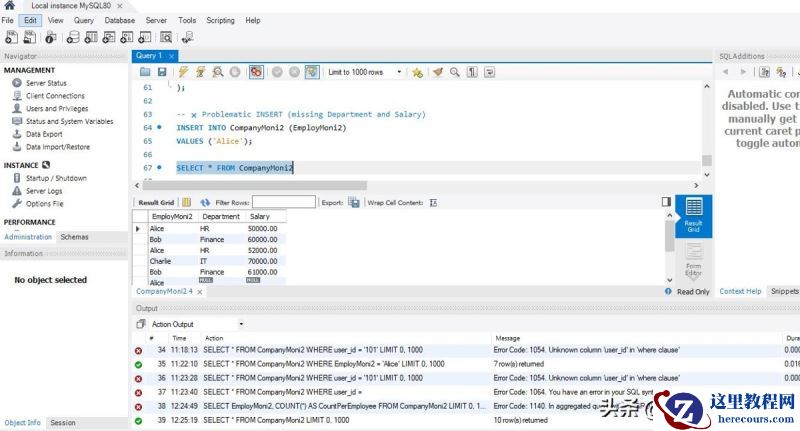Execute the query with the lightning bolt icon
The height and width of the screenshot is (431, 800).
[x=183, y=72]
